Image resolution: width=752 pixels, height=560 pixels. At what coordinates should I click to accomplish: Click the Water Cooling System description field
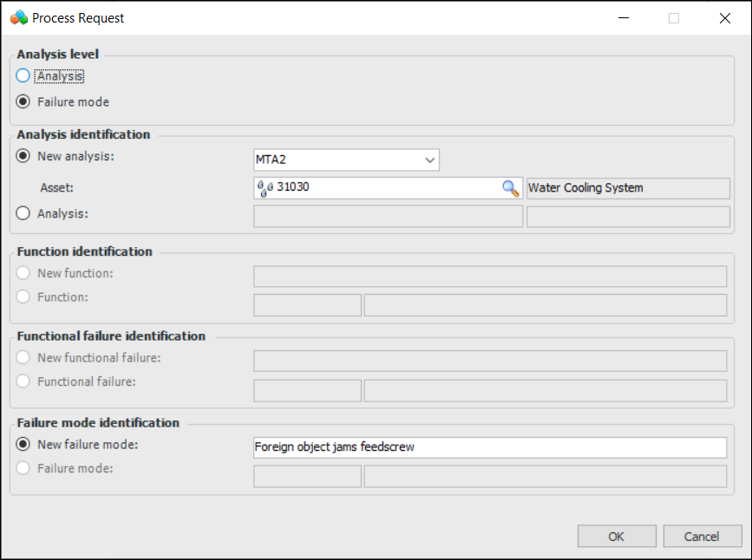(628, 188)
